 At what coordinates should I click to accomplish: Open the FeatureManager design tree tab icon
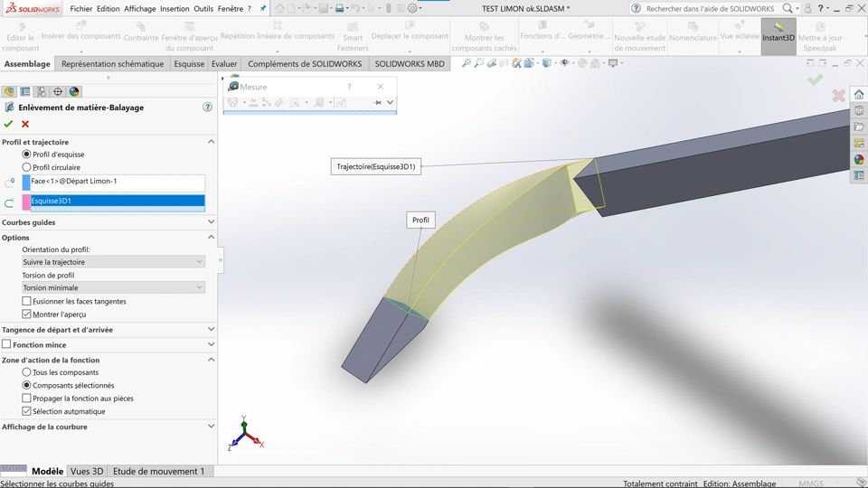pyautogui.click(x=9, y=91)
